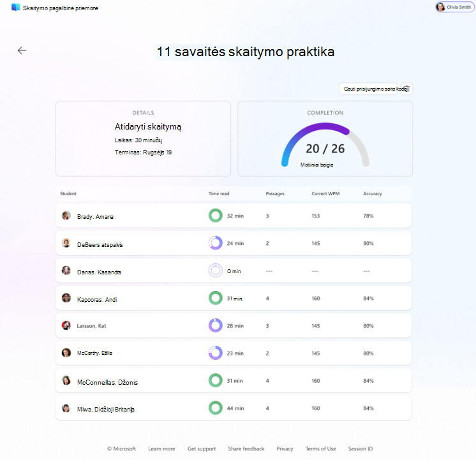Delete practice with the trash icon

(x=407, y=89)
